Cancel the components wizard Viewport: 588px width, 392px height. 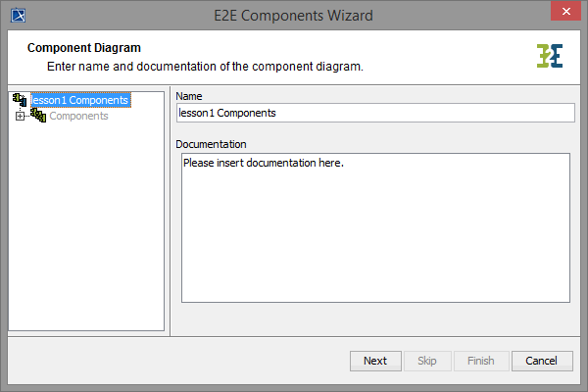tap(541, 361)
